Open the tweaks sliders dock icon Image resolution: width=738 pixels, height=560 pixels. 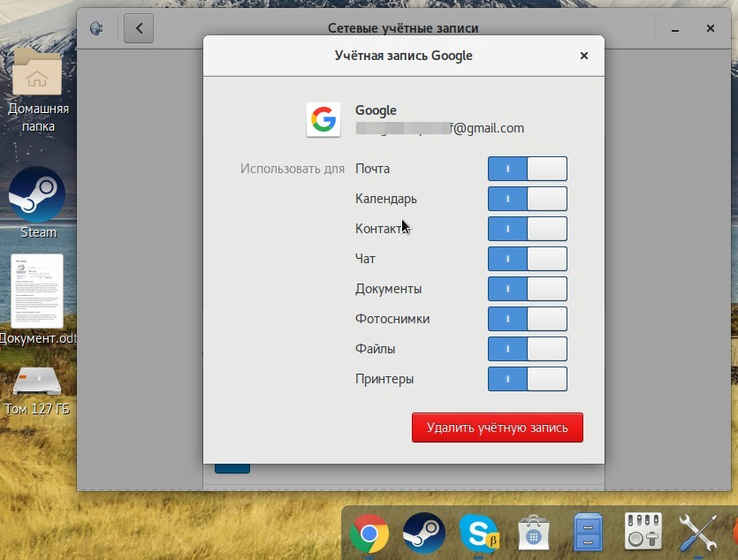click(x=643, y=533)
